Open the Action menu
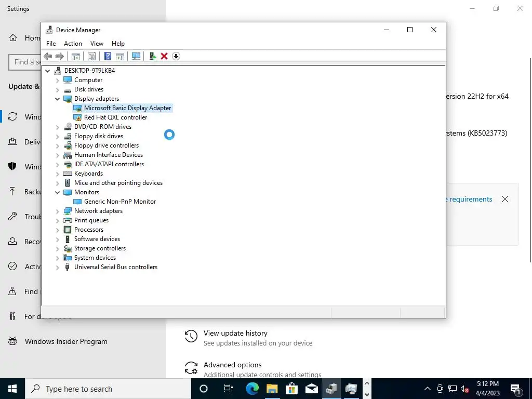 [x=73, y=44]
